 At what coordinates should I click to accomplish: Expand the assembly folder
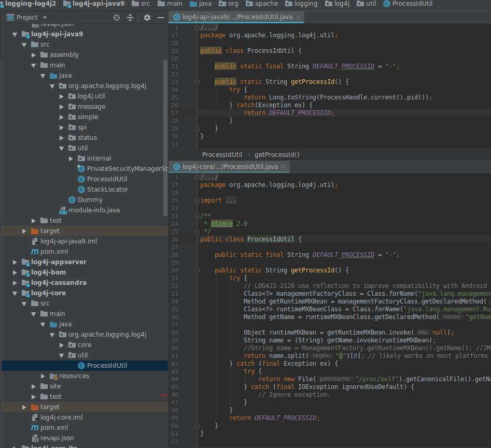[34, 55]
